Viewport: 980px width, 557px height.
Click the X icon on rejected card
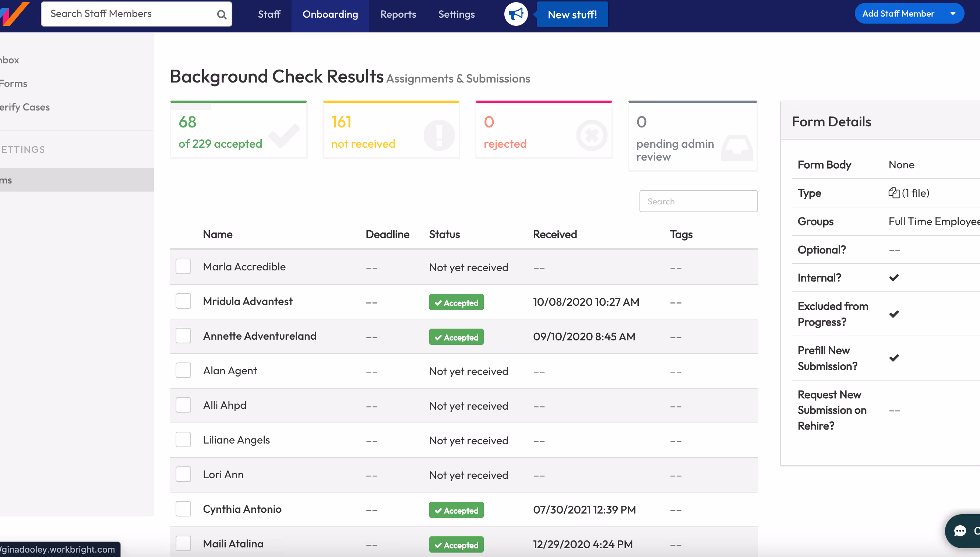point(591,135)
